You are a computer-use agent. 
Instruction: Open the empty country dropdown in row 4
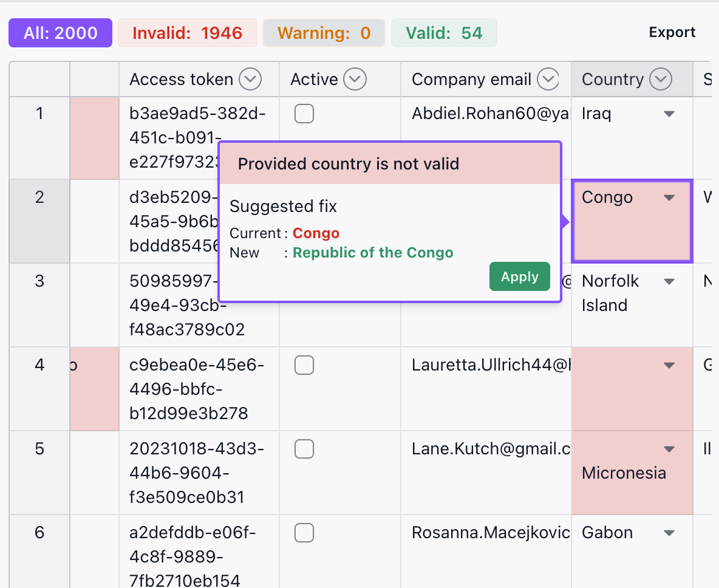[669, 365]
